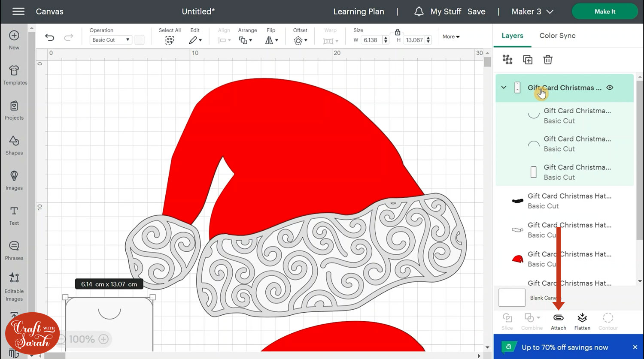644x359 pixels.
Task: Open the Templates panel
Action: (x=15, y=75)
